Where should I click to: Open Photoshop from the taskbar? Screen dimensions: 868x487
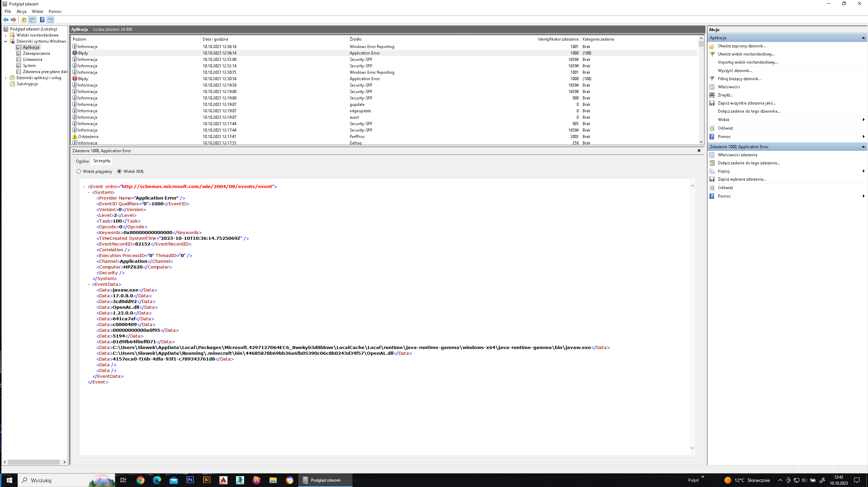tap(190, 480)
